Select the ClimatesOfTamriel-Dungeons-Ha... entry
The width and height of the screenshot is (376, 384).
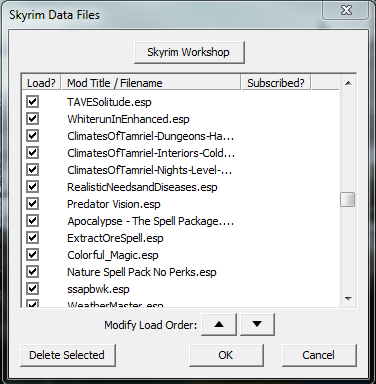151,136
